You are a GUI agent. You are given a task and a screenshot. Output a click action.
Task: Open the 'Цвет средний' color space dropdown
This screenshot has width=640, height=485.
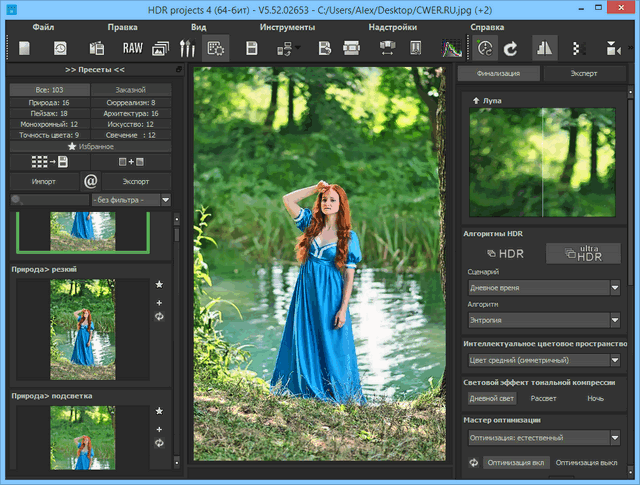[544, 360]
